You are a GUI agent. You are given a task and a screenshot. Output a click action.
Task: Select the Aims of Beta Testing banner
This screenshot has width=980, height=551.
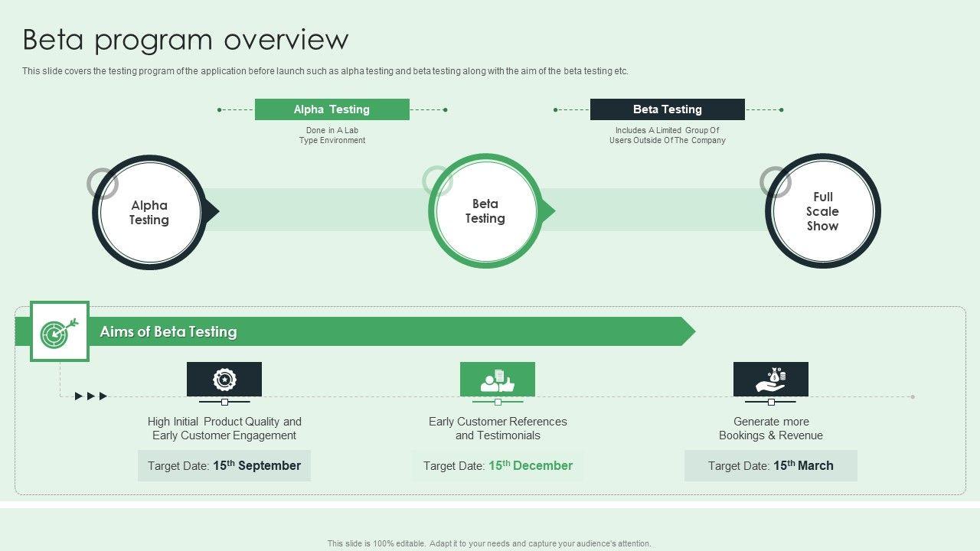355,331
